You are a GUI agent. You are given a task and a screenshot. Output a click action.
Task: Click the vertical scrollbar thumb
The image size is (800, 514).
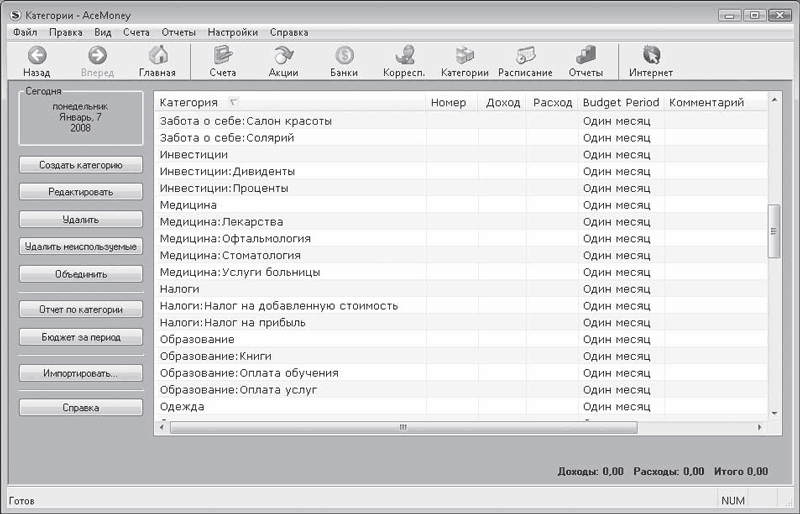tap(774, 231)
